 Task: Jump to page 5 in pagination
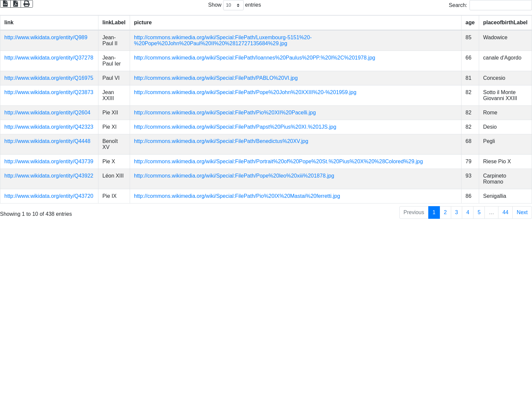point(479,212)
